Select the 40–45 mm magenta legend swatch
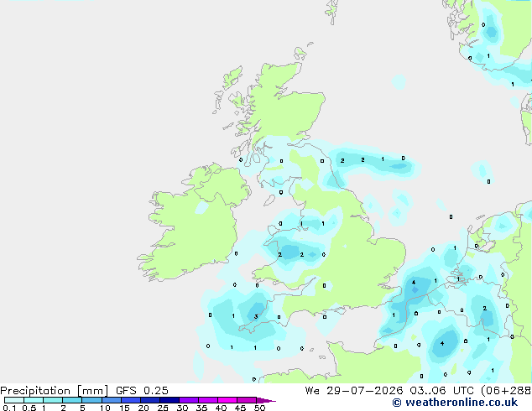Image resolution: width=532 pixels, height=411 pixels. 227,400
